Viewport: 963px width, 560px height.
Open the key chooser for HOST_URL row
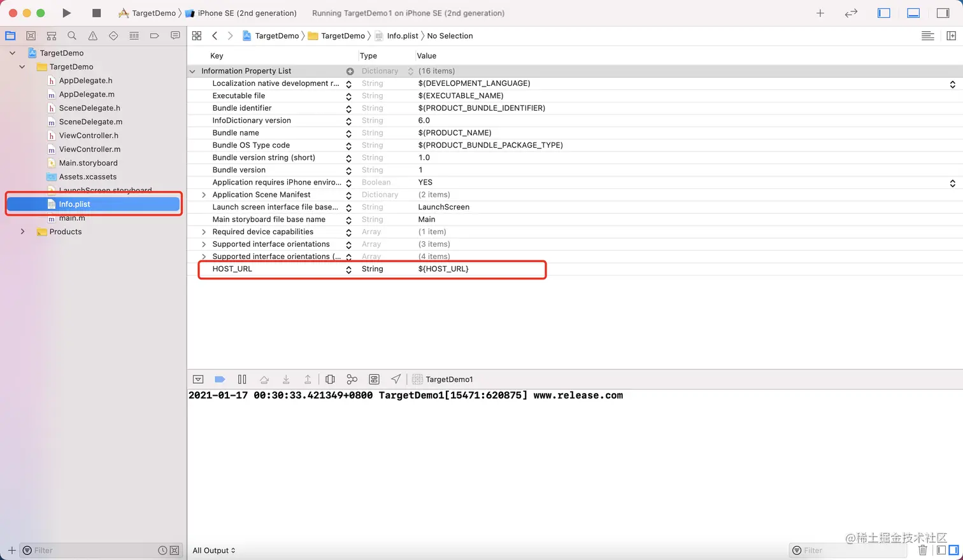348,269
